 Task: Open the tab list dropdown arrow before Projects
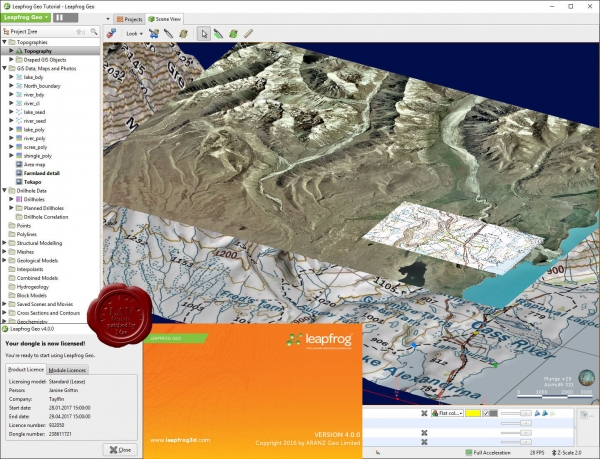pyautogui.click(x=108, y=19)
